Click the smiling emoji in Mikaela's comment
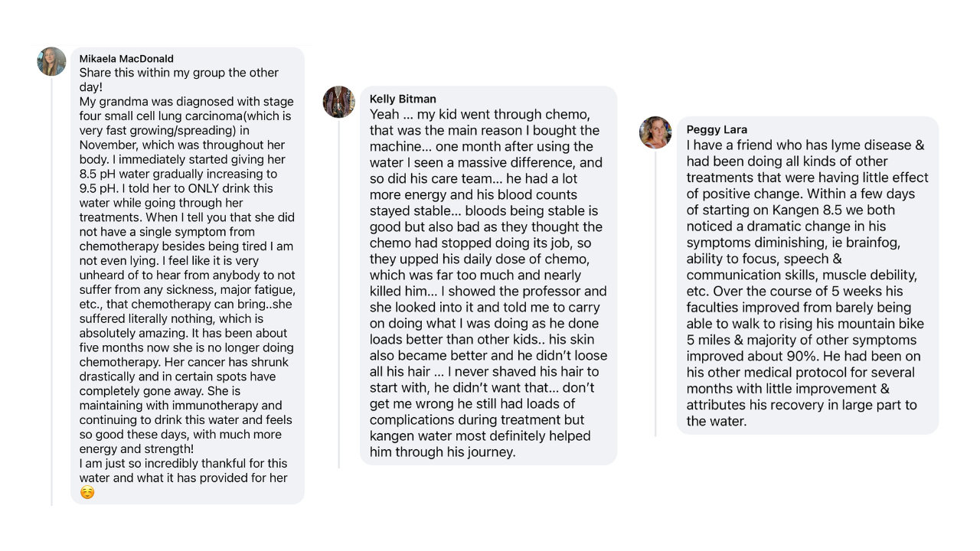Screen dimensions: 980x551 pos(87,493)
